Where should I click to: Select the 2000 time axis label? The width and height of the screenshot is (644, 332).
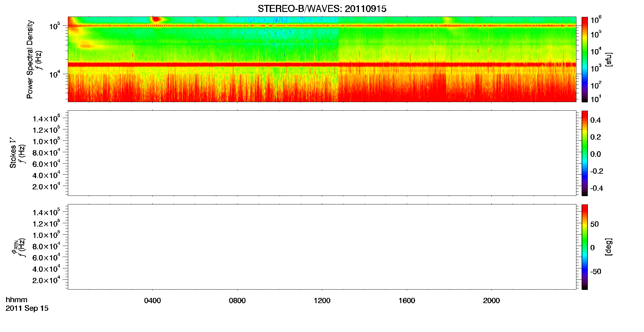click(491, 301)
